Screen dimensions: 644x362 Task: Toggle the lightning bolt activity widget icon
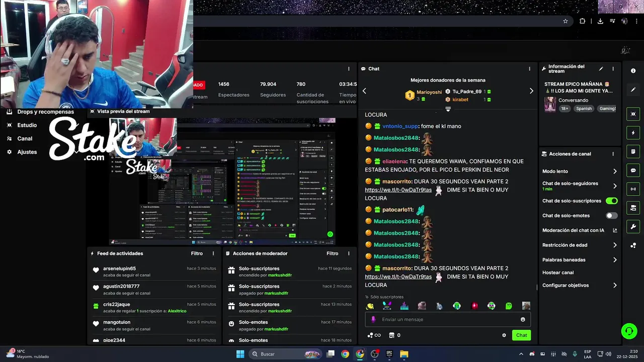click(x=633, y=133)
